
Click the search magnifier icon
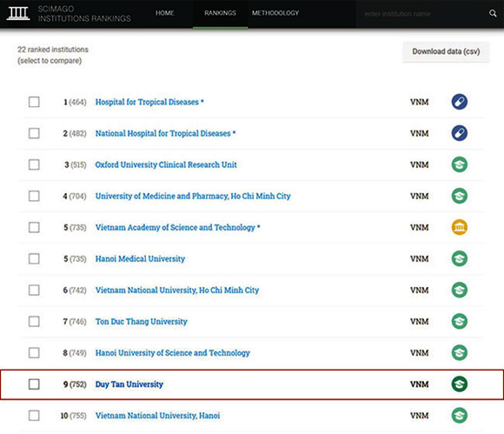pyautogui.click(x=493, y=13)
